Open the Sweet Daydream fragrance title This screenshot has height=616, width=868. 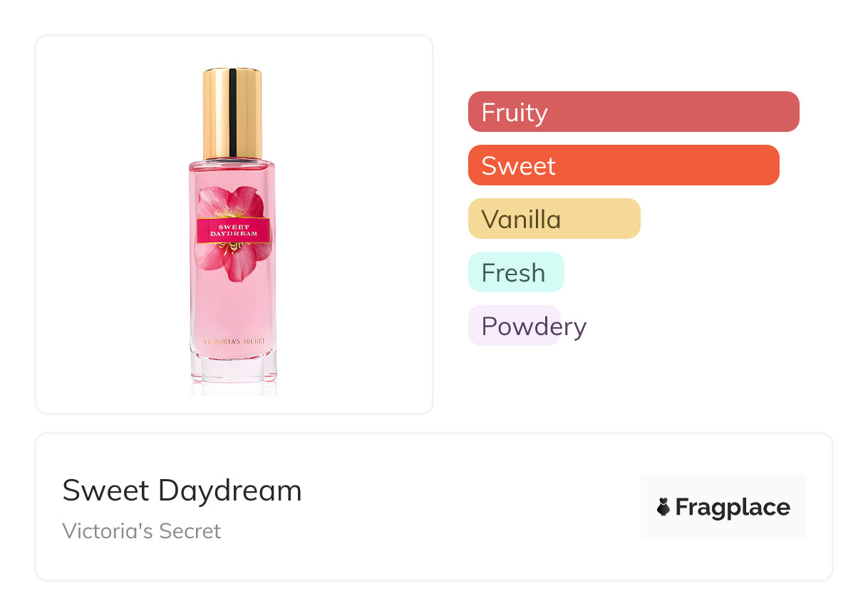point(182,491)
